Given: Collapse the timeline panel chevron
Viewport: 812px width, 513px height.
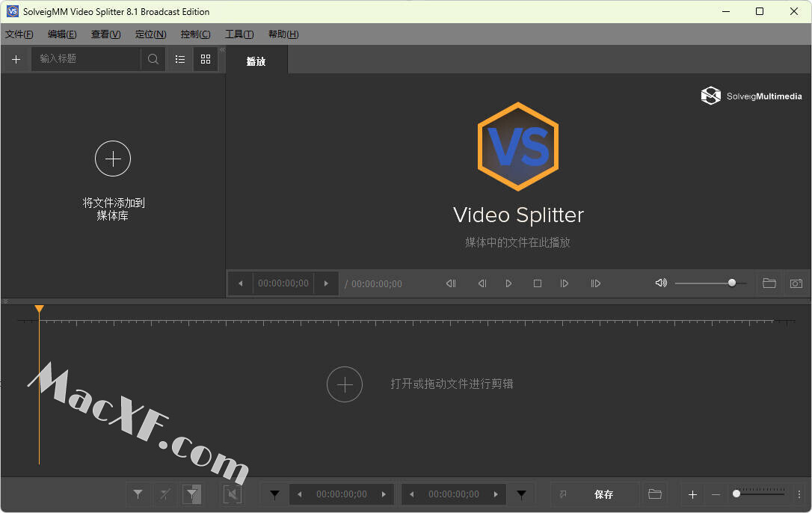Looking at the screenshot, I should [6, 301].
